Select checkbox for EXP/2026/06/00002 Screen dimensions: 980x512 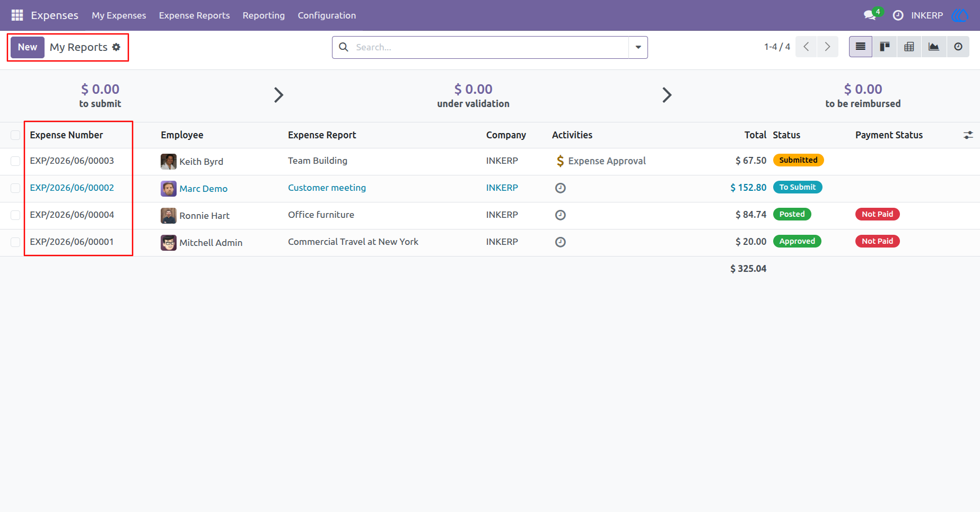15,188
